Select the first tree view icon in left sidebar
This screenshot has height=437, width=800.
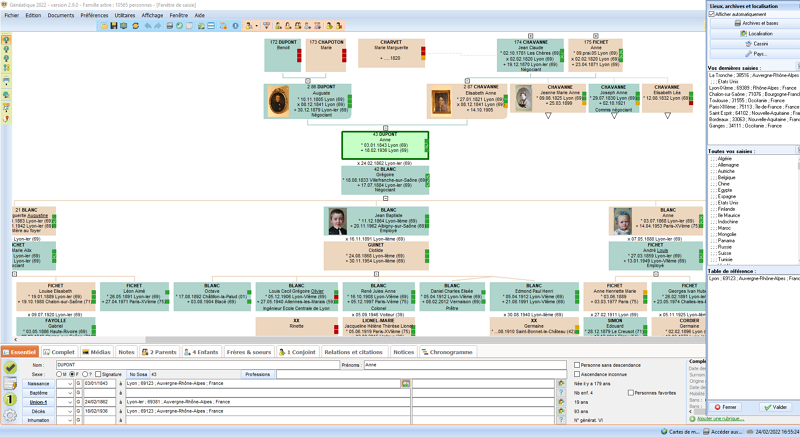click(x=6, y=40)
